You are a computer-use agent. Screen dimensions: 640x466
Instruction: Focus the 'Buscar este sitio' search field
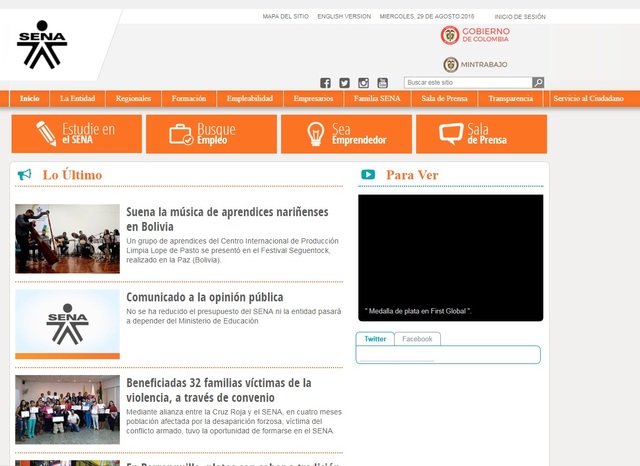coord(468,82)
